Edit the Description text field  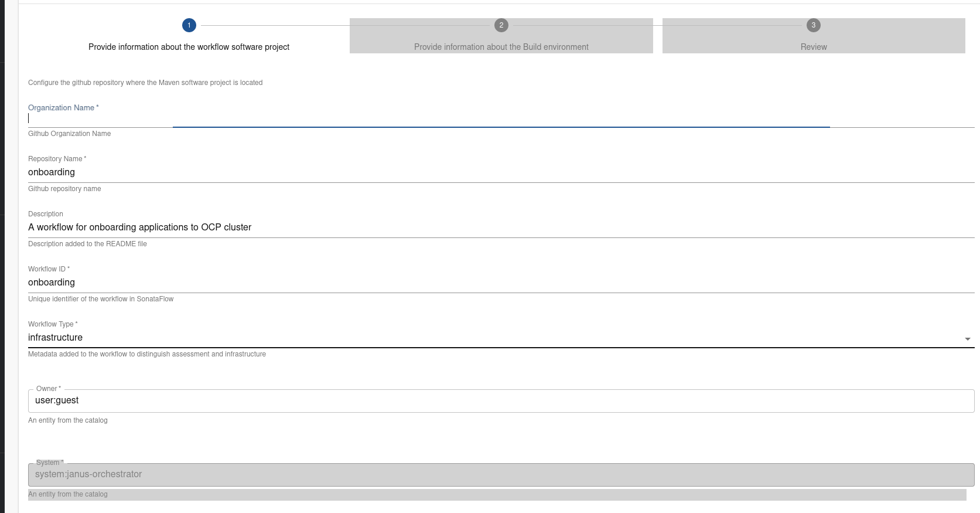click(x=501, y=227)
